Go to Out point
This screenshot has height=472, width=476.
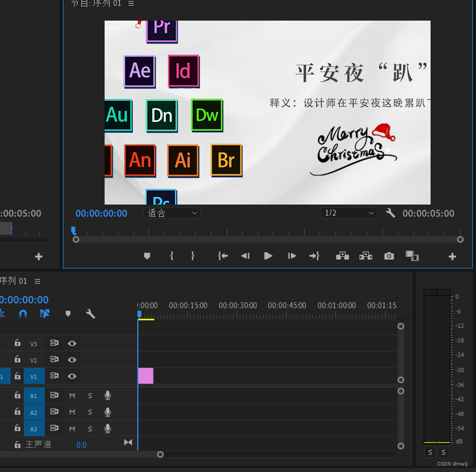[314, 256]
